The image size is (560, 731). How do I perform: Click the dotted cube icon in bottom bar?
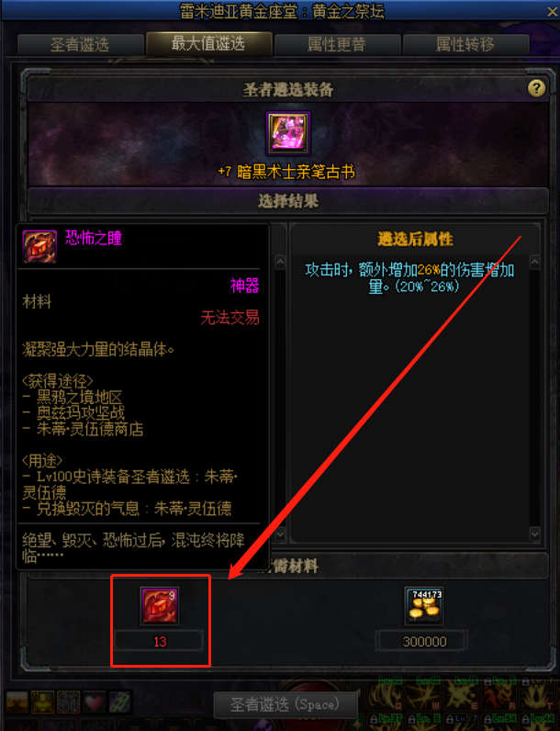click(x=68, y=703)
